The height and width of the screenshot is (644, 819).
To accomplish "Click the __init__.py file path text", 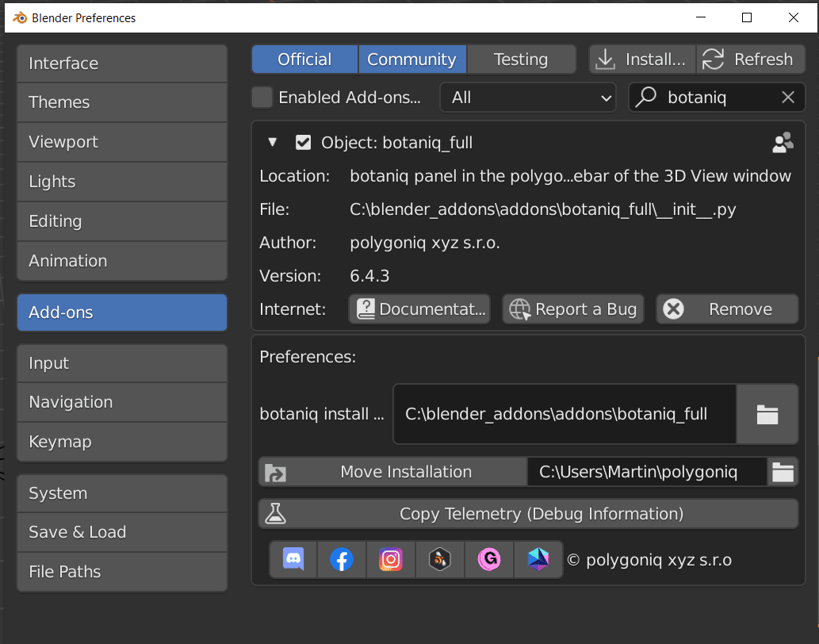I will pos(542,209).
